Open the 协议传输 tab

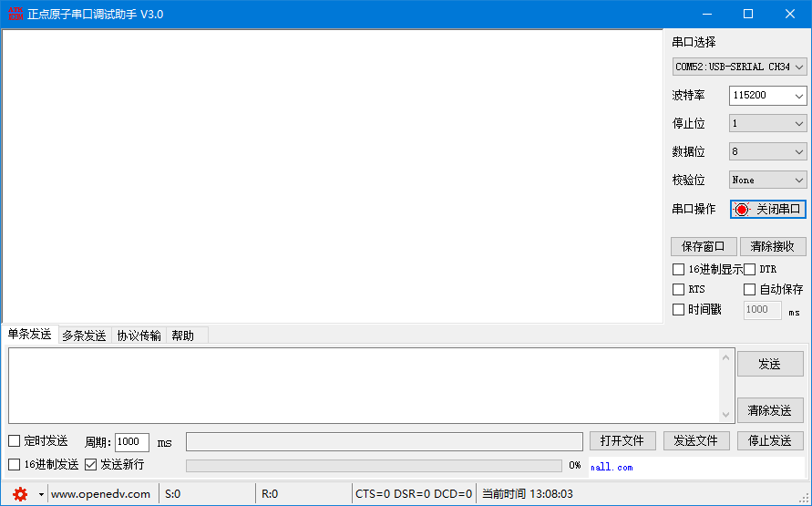click(139, 336)
